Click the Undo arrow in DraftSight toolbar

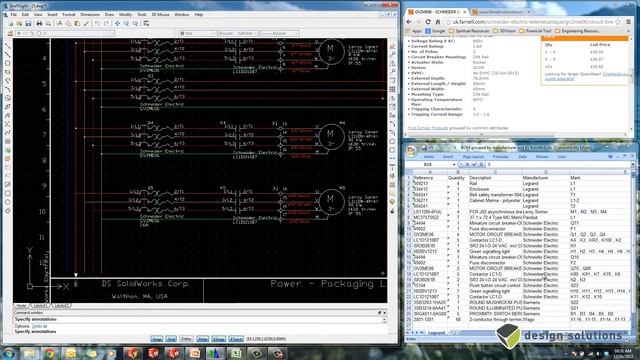97,24
